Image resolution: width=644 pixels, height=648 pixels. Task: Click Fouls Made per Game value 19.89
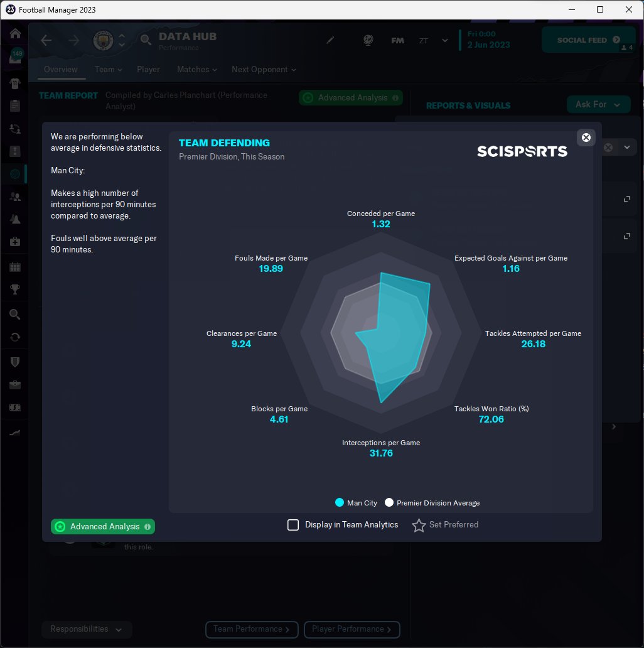tap(271, 269)
